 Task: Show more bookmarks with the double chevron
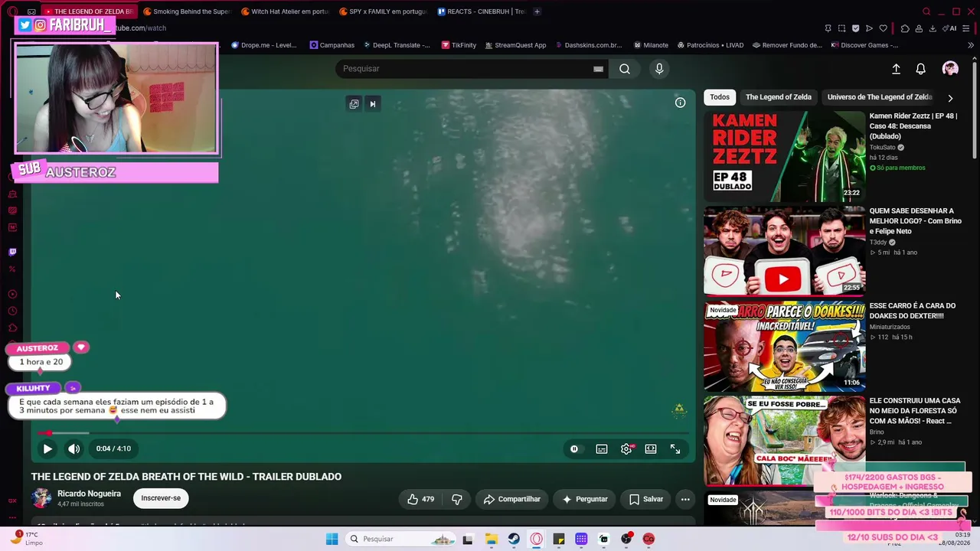click(x=971, y=45)
